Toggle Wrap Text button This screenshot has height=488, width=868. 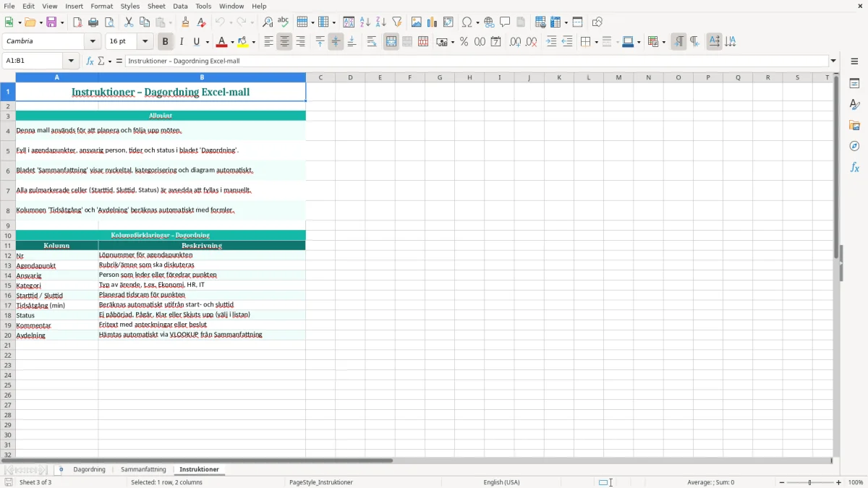(x=372, y=42)
